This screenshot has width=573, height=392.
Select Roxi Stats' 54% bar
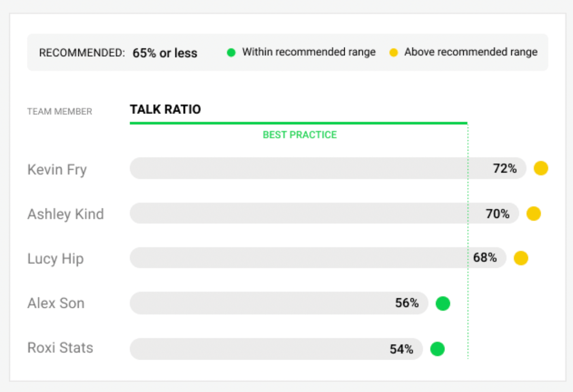point(276,349)
